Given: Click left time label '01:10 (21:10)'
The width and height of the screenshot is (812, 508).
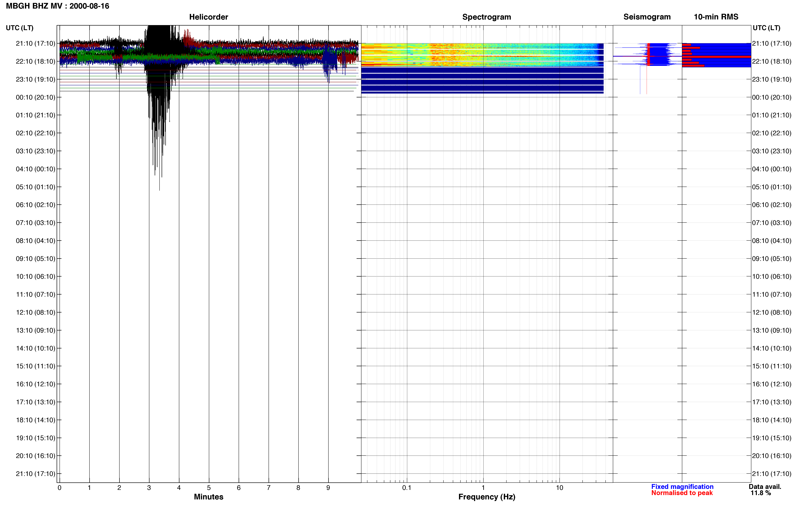Looking at the screenshot, I should (x=36, y=115).
